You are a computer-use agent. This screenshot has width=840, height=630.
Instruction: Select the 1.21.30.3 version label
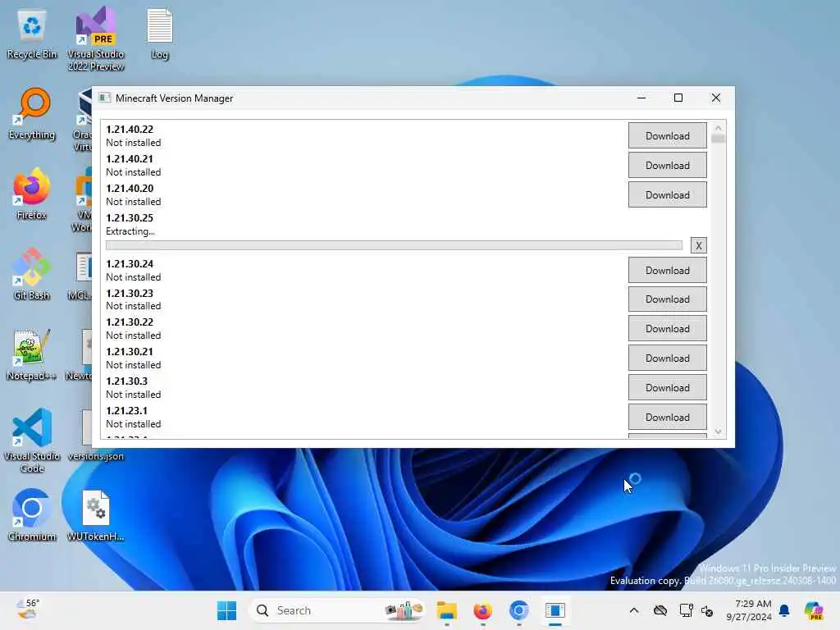(126, 381)
